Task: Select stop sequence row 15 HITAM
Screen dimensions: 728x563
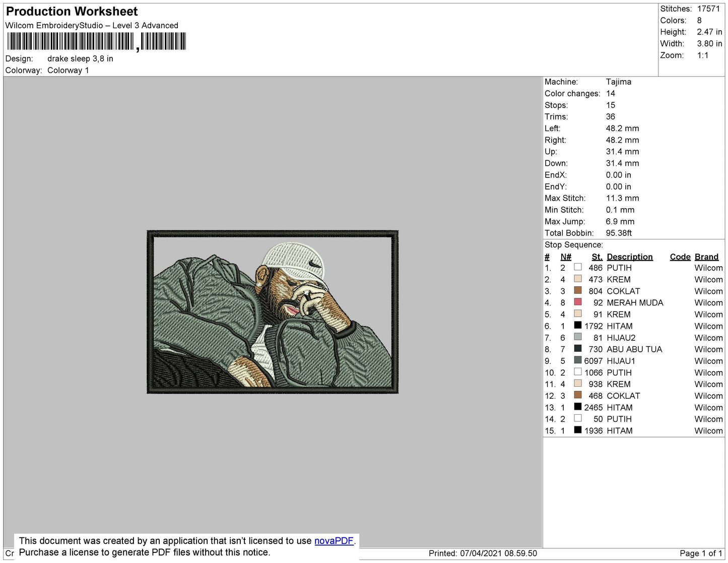Action: point(633,431)
